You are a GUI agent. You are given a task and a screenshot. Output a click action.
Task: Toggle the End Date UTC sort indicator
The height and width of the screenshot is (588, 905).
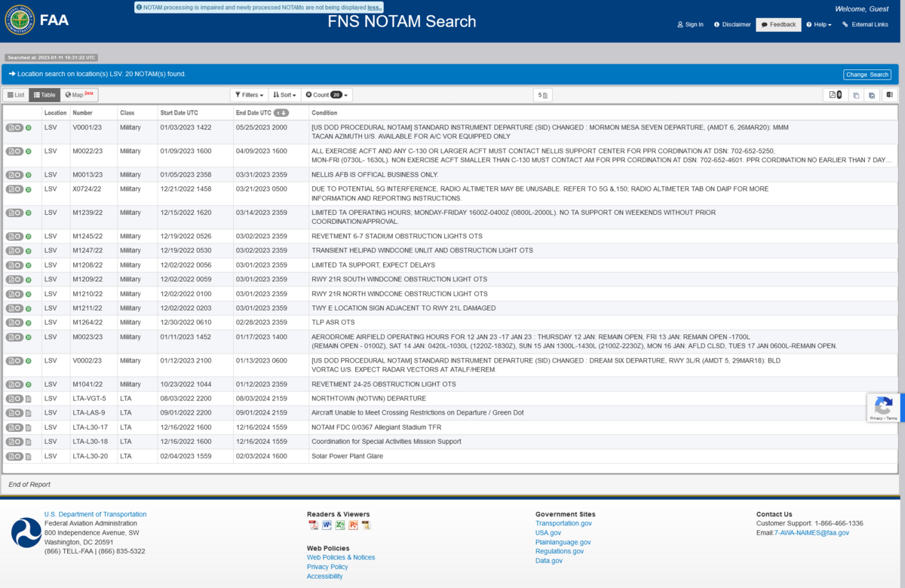coord(281,113)
